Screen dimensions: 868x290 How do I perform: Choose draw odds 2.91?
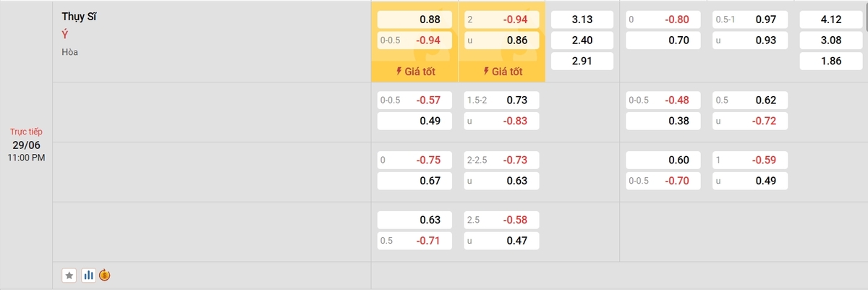click(x=582, y=61)
